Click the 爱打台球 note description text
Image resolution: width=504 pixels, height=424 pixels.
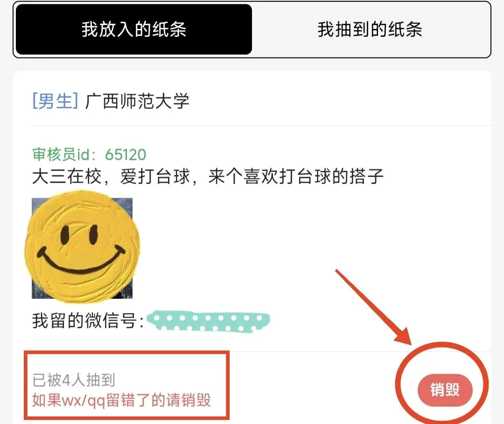(155, 177)
